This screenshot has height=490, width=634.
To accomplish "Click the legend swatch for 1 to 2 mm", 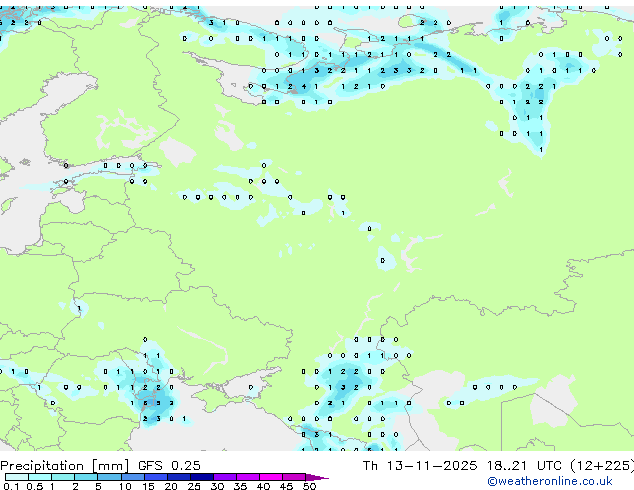I will (x=63, y=477).
